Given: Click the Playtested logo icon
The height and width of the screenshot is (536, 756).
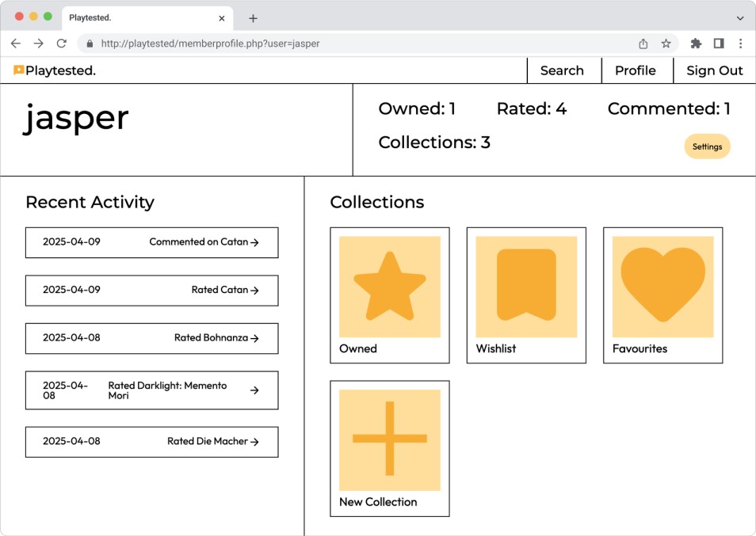Looking at the screenshot, I should click(18, 70).
